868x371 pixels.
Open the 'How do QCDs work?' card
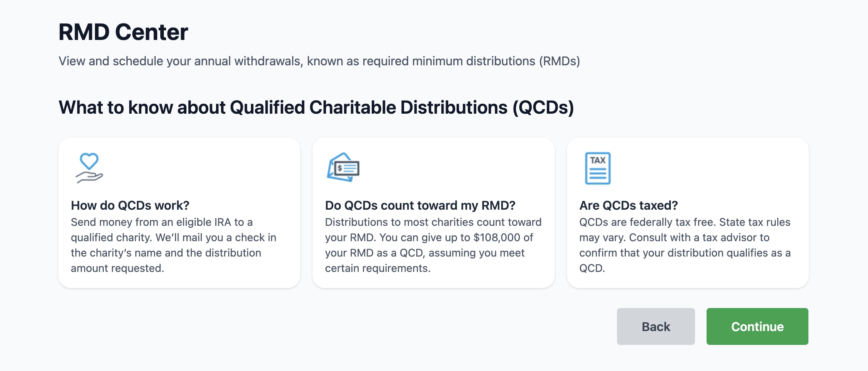179,213
